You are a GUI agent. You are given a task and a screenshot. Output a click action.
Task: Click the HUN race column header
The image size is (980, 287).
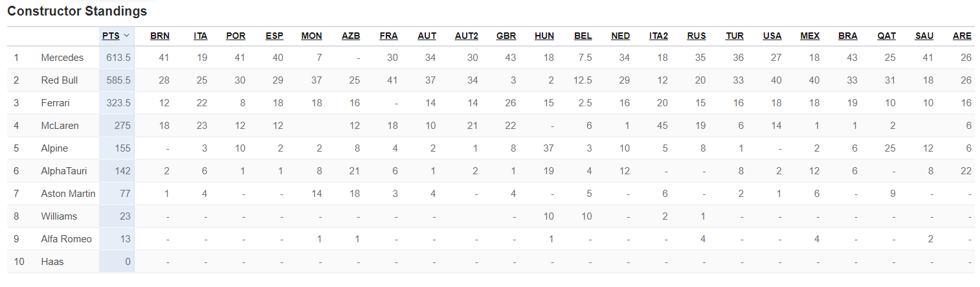coord(544,36)
